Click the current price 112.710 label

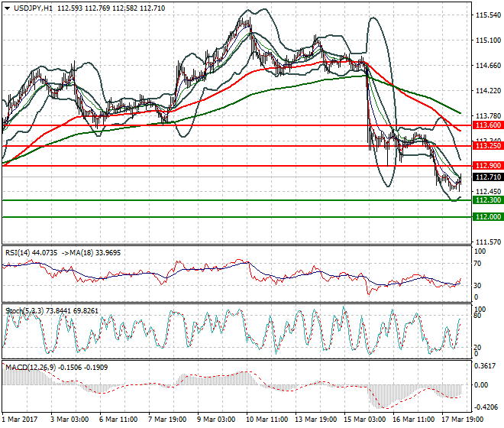[488, 177]
